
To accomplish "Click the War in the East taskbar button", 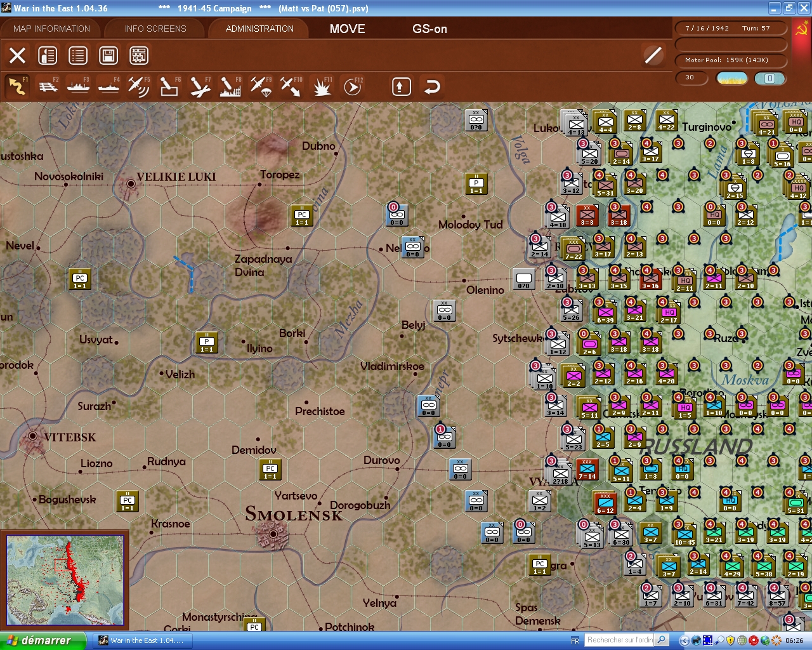I will 143,640.
